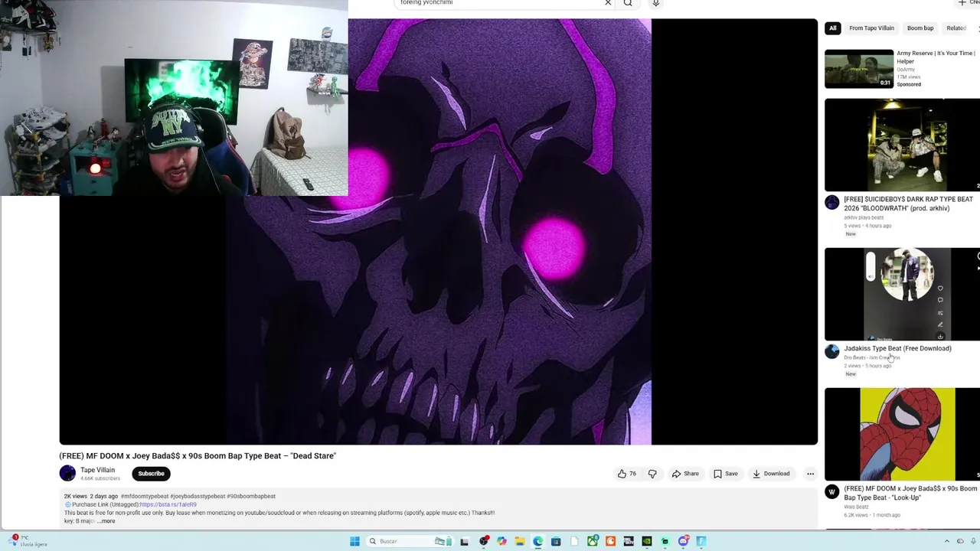This screenshot has width=980, height=551.
Task: Open the Tape Villain channel name link
Action: 97,470
